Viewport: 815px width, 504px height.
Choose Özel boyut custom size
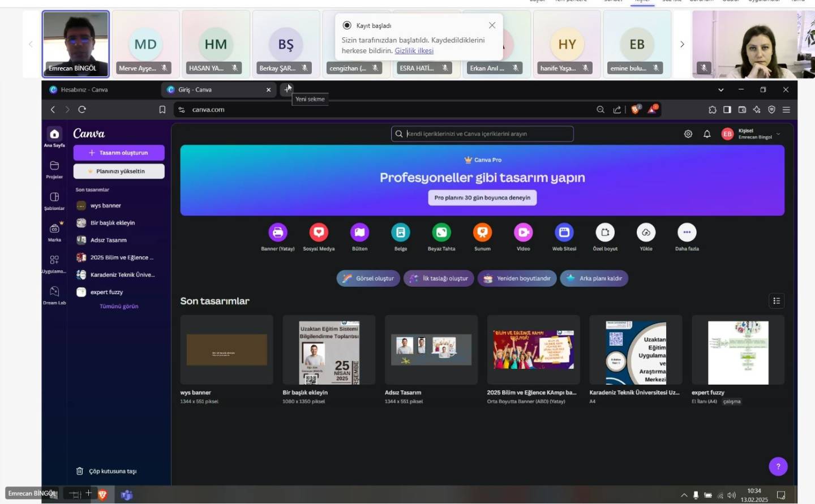pyautogui.click(x=605, y=232)
